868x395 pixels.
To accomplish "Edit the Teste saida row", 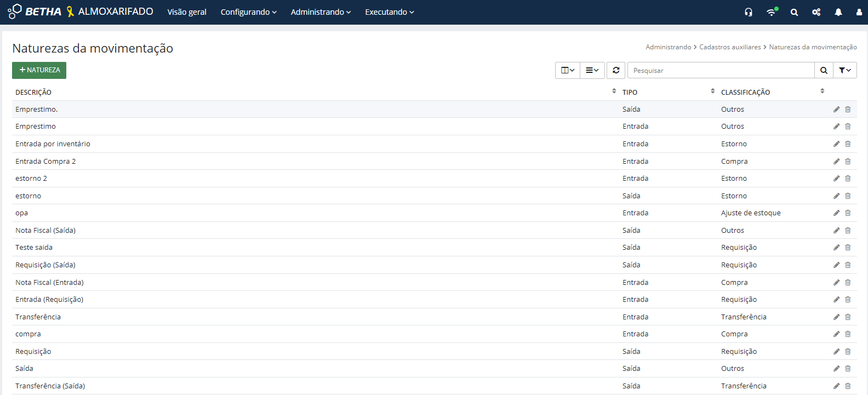I will click(x=837, y=248).
